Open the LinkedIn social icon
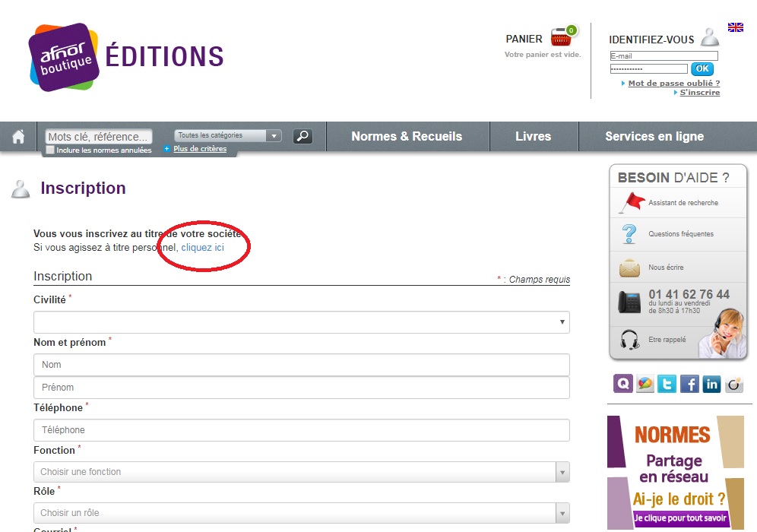 [x=711, y=384]
